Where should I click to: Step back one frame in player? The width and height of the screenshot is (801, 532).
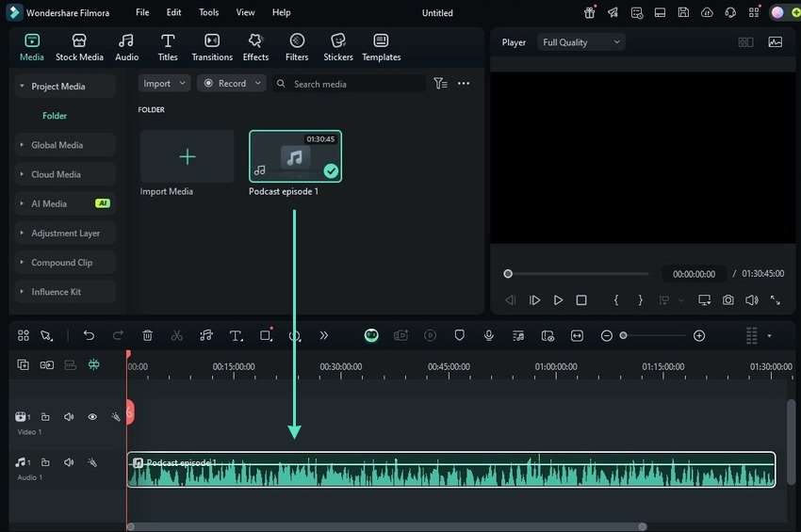pyautogui.click(x=511, y=300)
